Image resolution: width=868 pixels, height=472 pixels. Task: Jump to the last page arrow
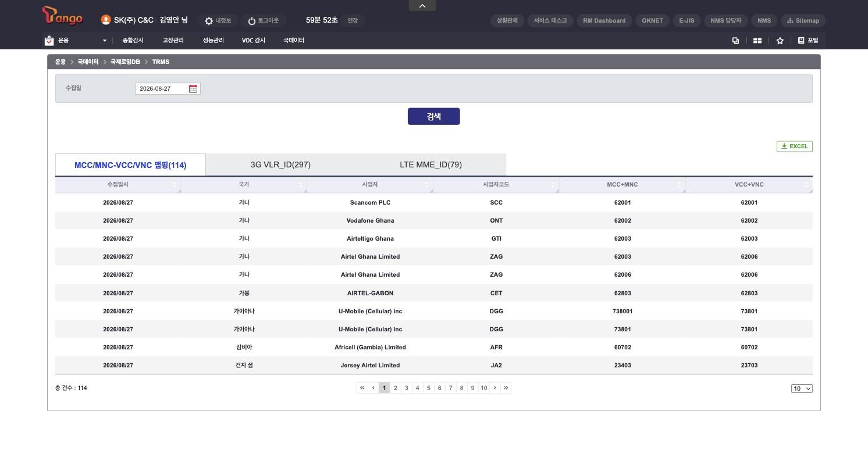pos(506,388)
